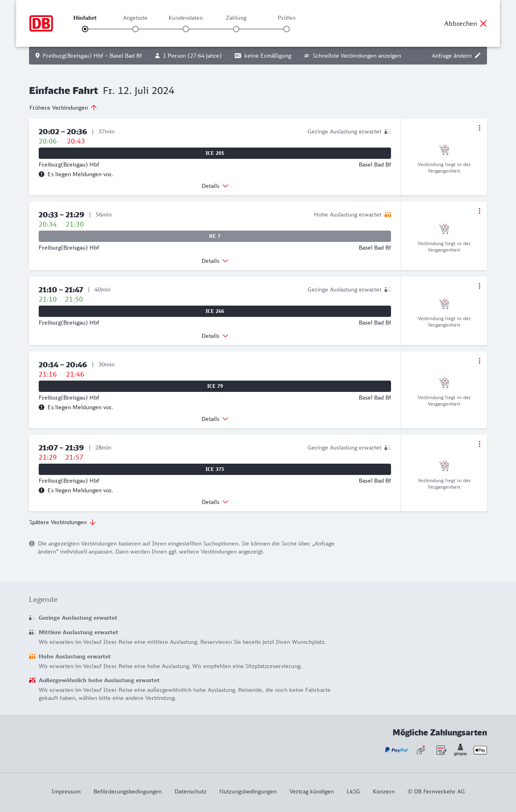Click Abbrechen to cancel booking

tap(465, 23)
